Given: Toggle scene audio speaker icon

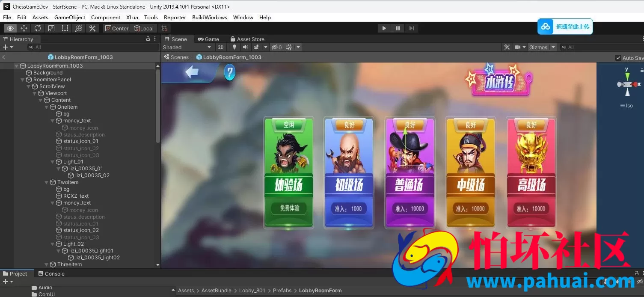Looking at the screenshot, I should [245, 47].
